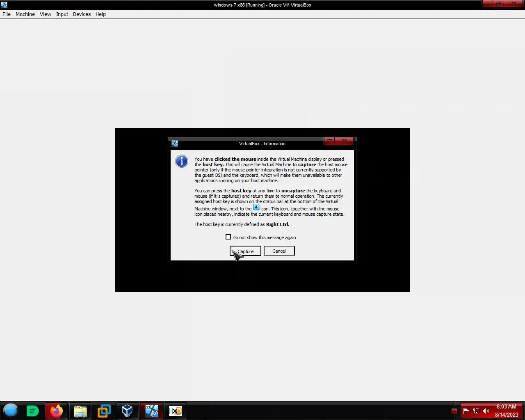Open the Help menu

click(100, 14)
